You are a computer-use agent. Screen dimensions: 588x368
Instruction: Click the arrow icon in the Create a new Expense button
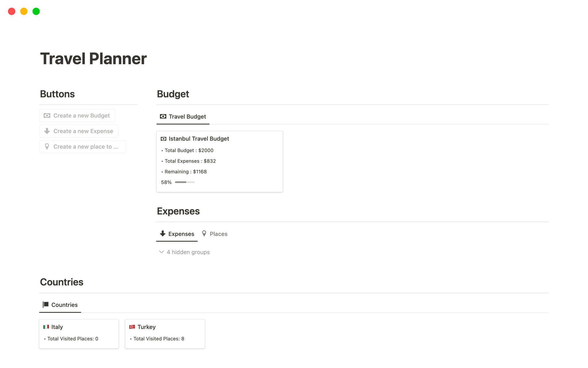click(x=47, y=131)
